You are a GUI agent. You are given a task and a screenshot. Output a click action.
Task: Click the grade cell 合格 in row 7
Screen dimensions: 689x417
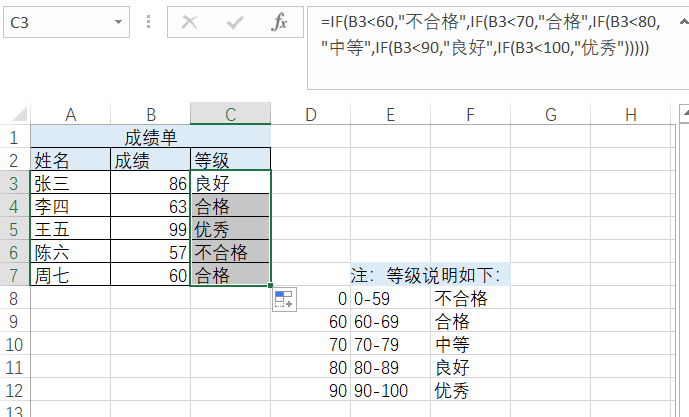point(231,275)
